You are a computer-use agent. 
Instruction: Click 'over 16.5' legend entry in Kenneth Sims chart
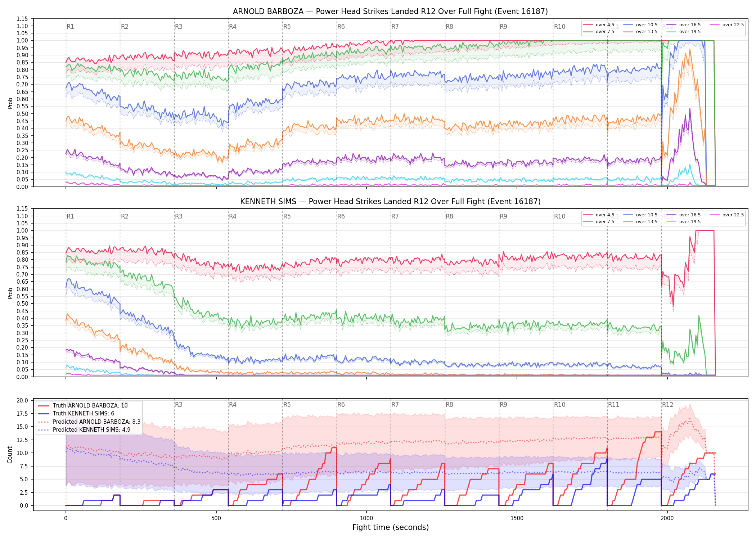click(684, 215)
